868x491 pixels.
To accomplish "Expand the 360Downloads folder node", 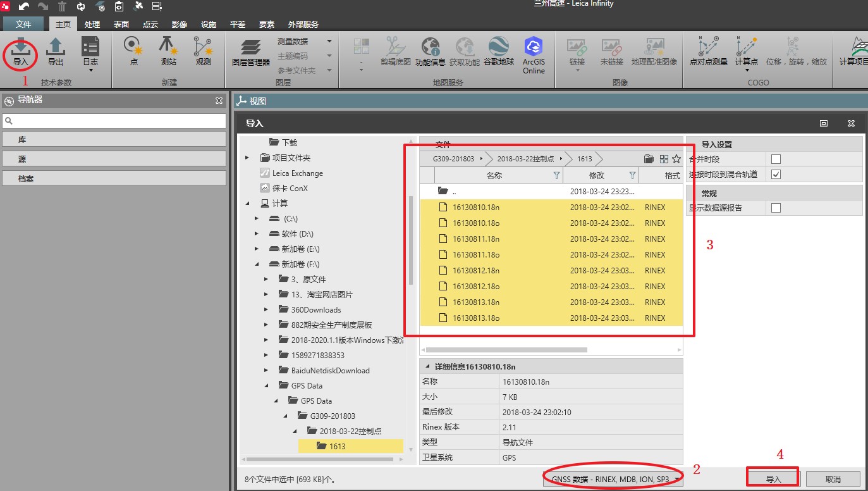I will pyautogui.click(x=266, y=309).
